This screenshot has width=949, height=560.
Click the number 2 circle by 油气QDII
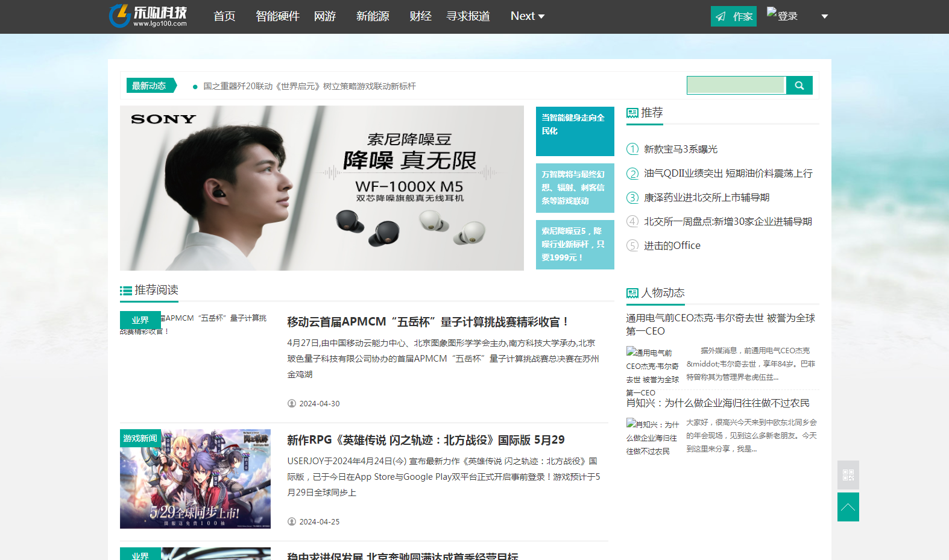[632, 173]
